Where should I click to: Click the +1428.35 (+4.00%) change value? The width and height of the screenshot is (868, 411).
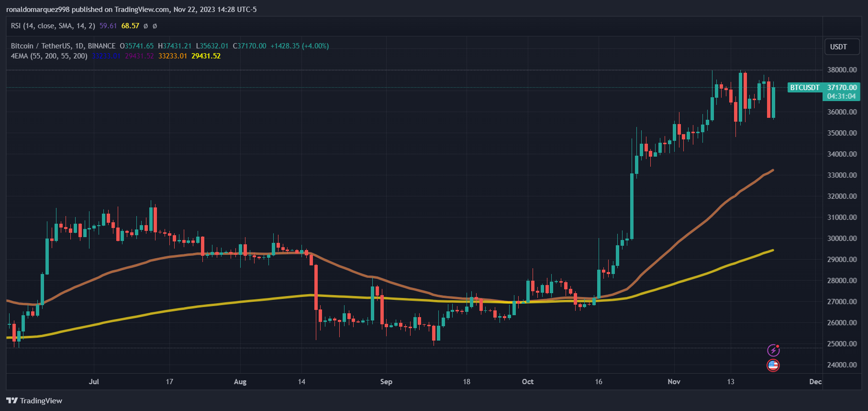(x=300, y=46)
